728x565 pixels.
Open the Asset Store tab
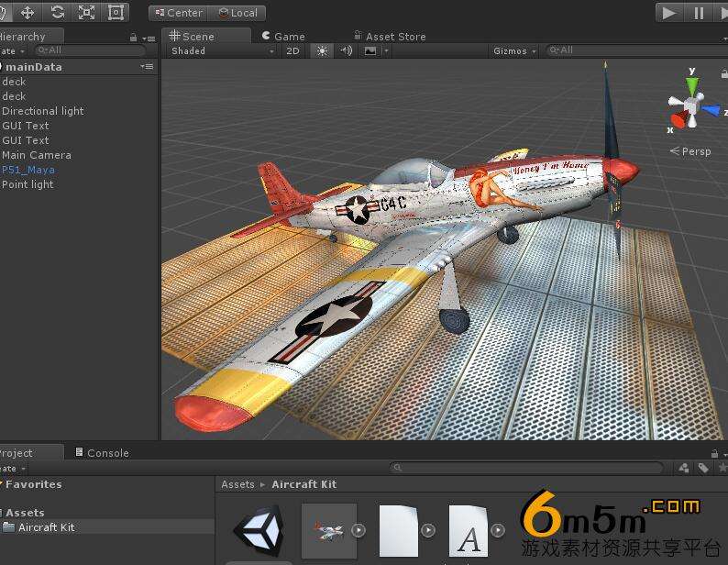(390, 37)
